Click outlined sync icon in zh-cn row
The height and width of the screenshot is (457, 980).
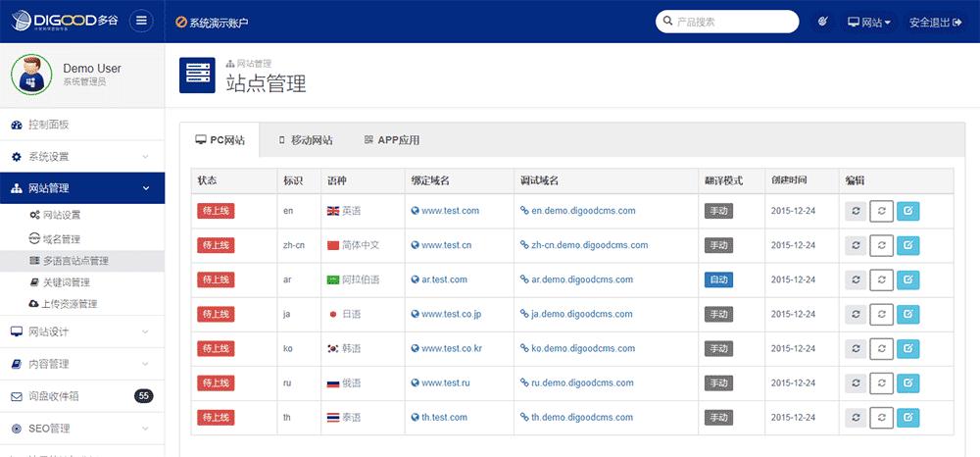coord(882,246)
